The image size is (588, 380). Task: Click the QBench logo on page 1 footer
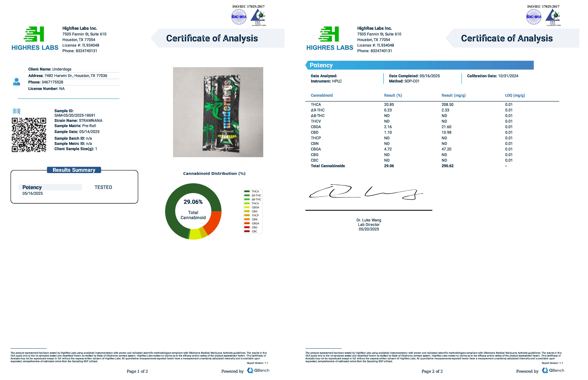click(x=258, y=370)
